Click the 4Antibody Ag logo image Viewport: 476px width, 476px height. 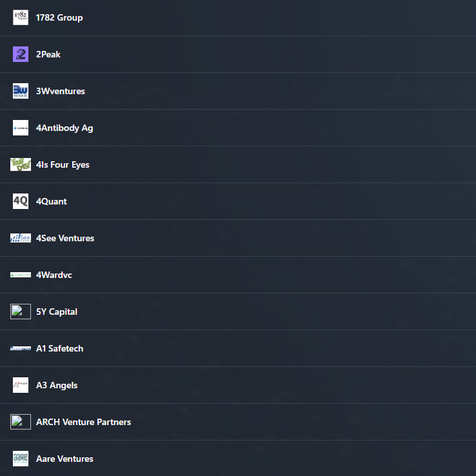click(x=21, y=128)
